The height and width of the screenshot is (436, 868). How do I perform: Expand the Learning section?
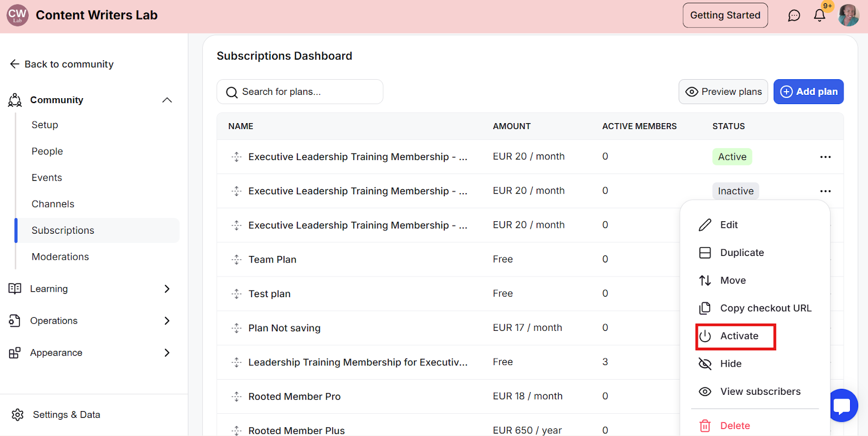tap(167, 289)
